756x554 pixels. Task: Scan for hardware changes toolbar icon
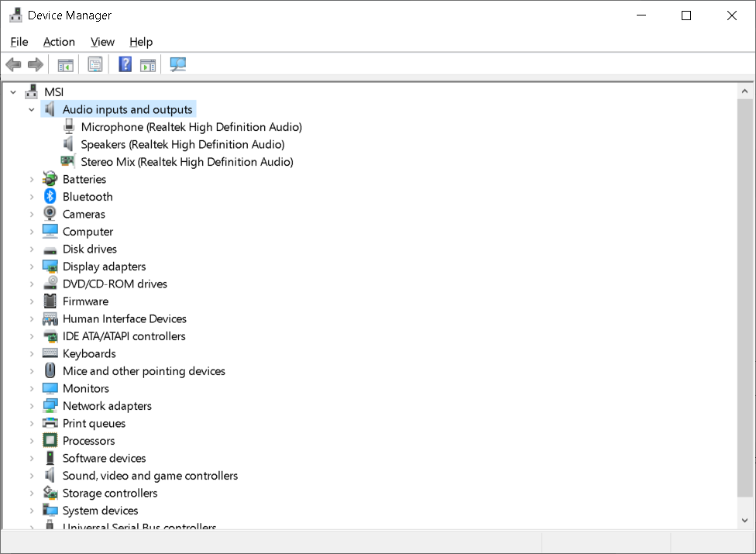click(x=178, y=64)
